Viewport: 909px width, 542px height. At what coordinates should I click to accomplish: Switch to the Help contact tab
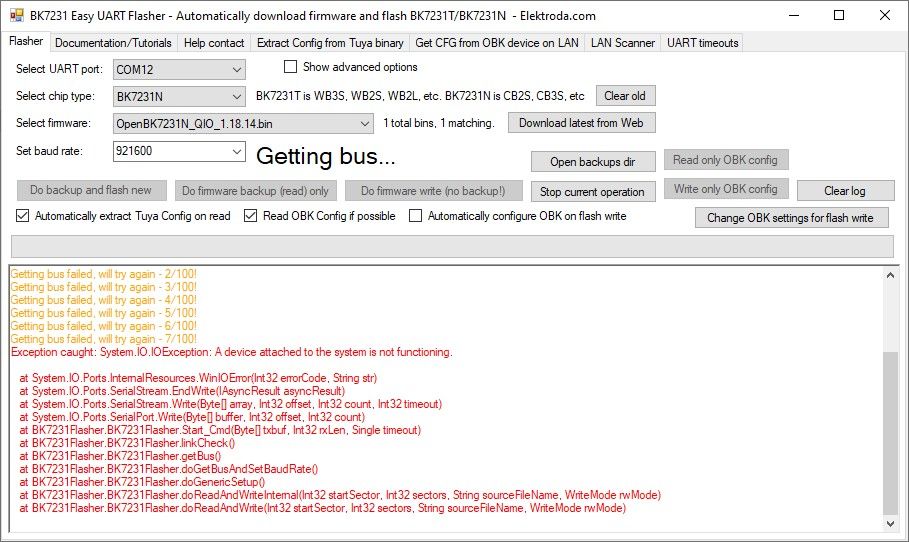[x=214, y=43]
